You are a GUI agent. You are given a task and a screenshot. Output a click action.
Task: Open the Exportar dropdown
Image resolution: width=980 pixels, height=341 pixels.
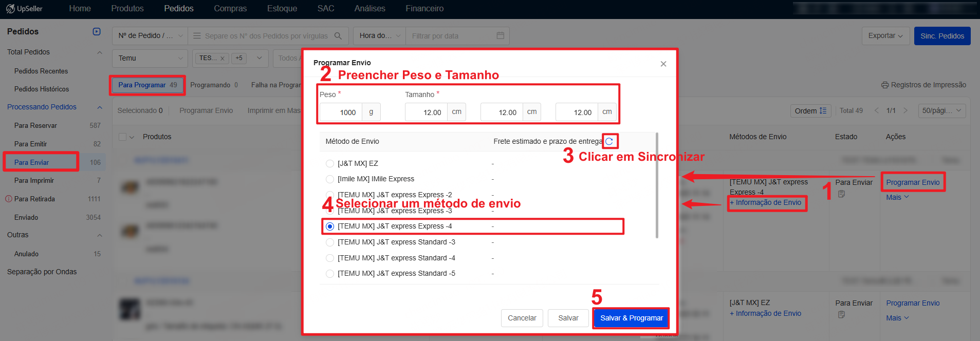click(885, 36)
